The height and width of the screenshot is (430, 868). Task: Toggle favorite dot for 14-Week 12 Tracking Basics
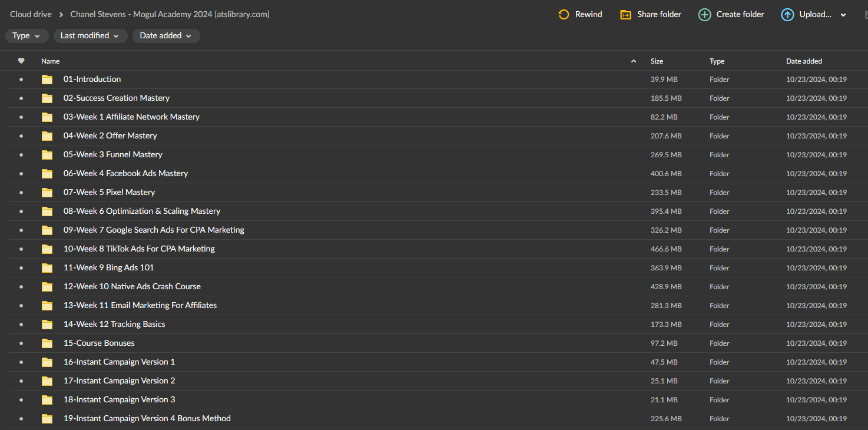[x=21, y=325]
